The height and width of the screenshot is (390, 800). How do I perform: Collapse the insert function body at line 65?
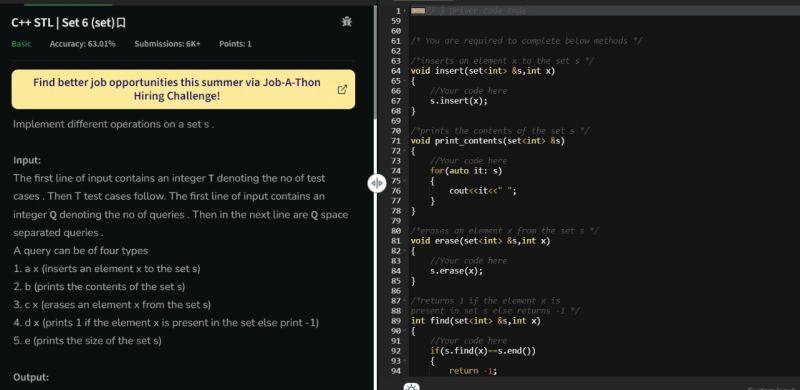[405, 81]
